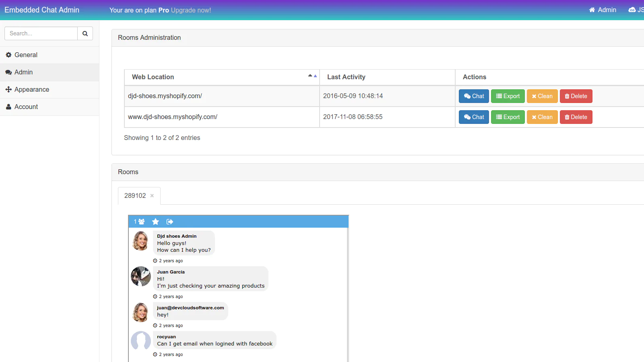The height and width of the screenshot is (362, 644).
Task: Export the www.djd-shoes.myshopify.com room
Action: (508, 117)
